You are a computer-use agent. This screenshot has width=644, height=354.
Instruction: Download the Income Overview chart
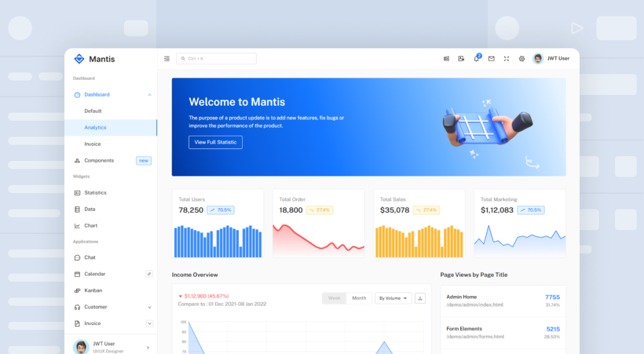coord(420,298)
